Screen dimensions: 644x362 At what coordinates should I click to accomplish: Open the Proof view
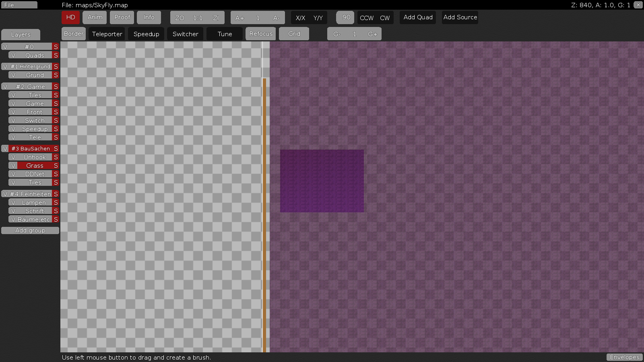pyautogui.click(x=122, y=17)
